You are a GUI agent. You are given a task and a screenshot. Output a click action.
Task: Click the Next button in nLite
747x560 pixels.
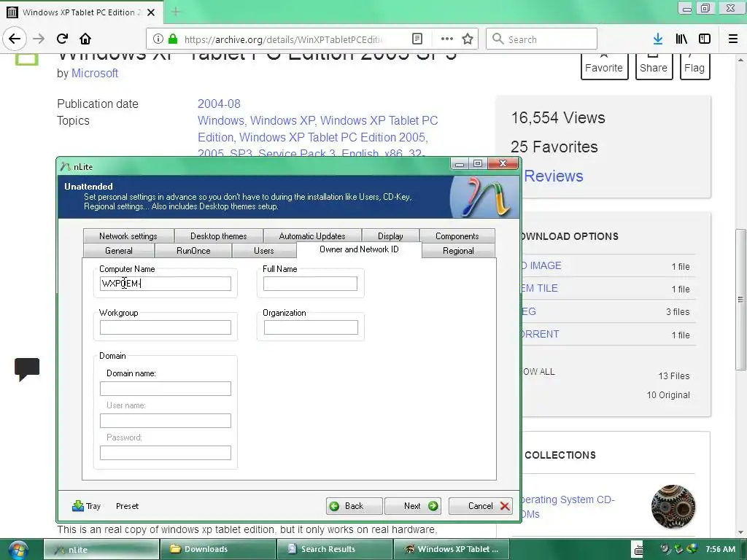[x=413, y=506]
